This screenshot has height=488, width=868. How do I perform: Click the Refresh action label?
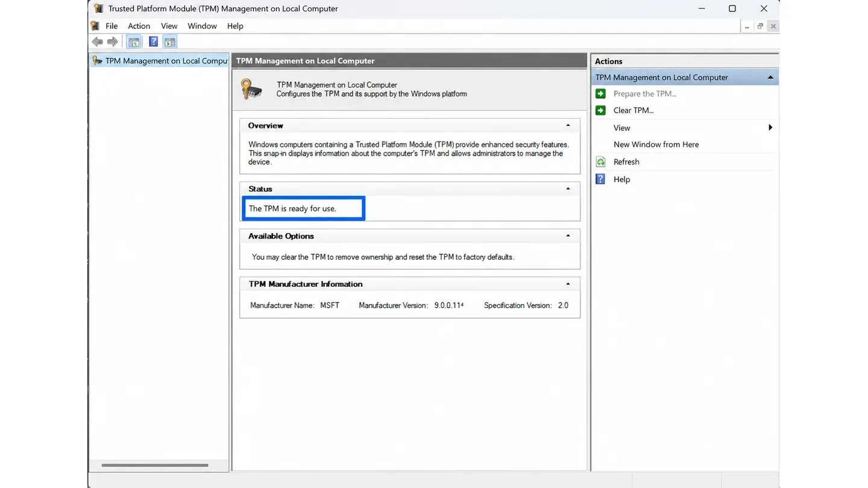click(x=626, y=161)
